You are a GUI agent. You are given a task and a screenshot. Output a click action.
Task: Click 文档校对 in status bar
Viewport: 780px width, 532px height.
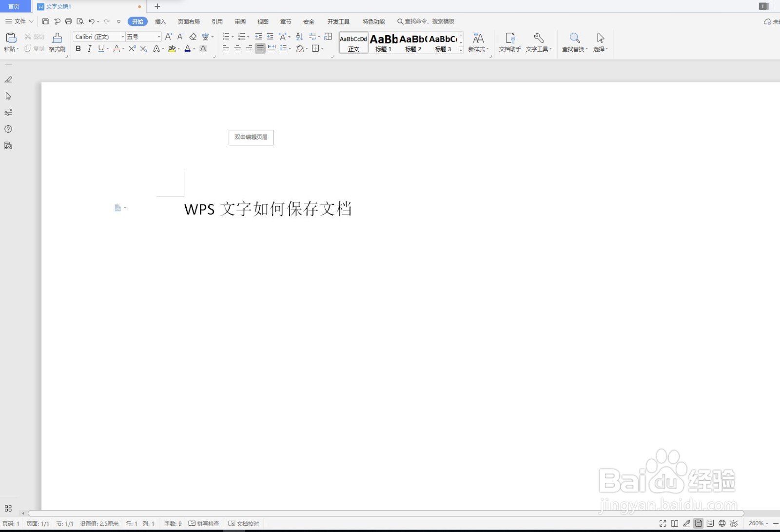[x=244, y=523]
